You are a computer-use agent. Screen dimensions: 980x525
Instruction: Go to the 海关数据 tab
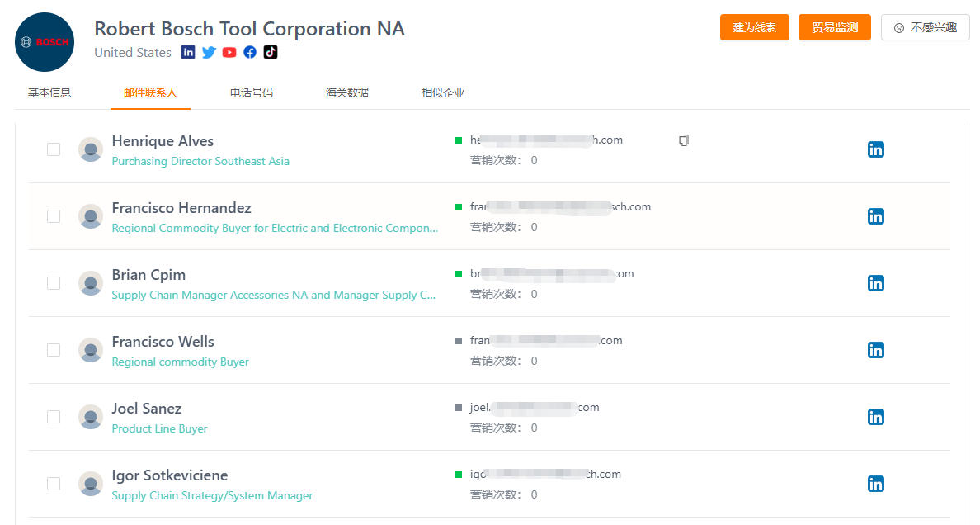pos(346,92)
